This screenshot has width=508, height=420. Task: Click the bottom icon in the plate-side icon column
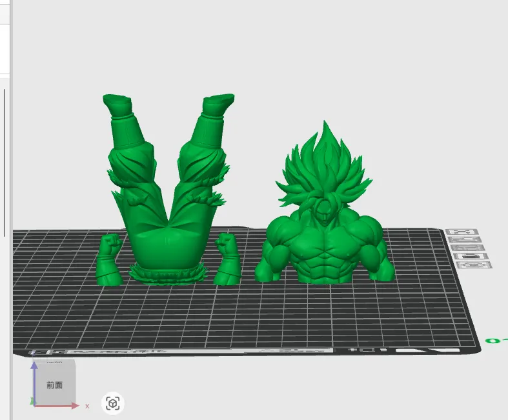[x=474, y=265]
